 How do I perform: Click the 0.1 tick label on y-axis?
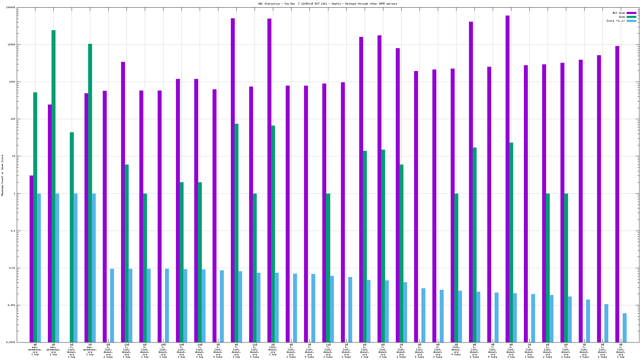click(x=13, y=231)
